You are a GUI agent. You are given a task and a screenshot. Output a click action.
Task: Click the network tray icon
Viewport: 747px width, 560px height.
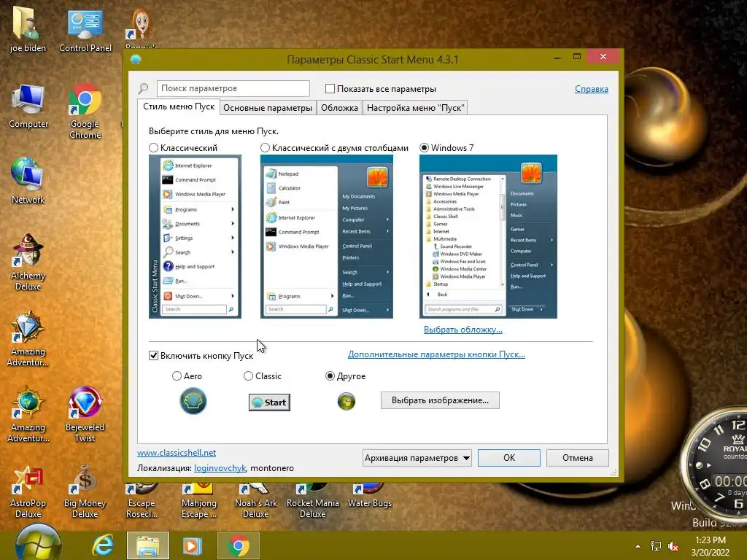(656, 546)
